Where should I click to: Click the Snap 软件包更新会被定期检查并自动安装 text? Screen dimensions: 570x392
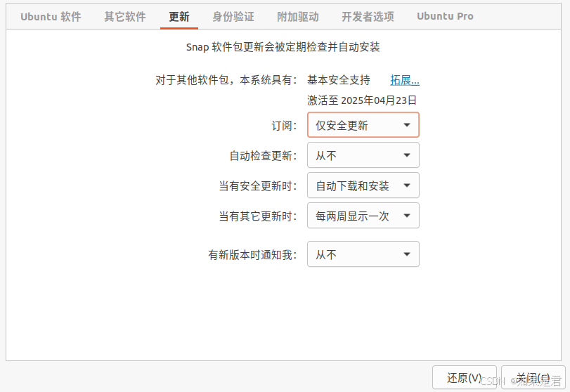[x=283, y=47]
